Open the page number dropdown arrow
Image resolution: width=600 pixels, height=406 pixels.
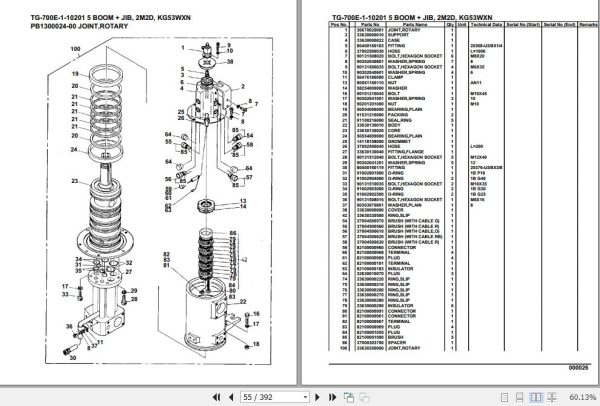click(x=305, y=397)
